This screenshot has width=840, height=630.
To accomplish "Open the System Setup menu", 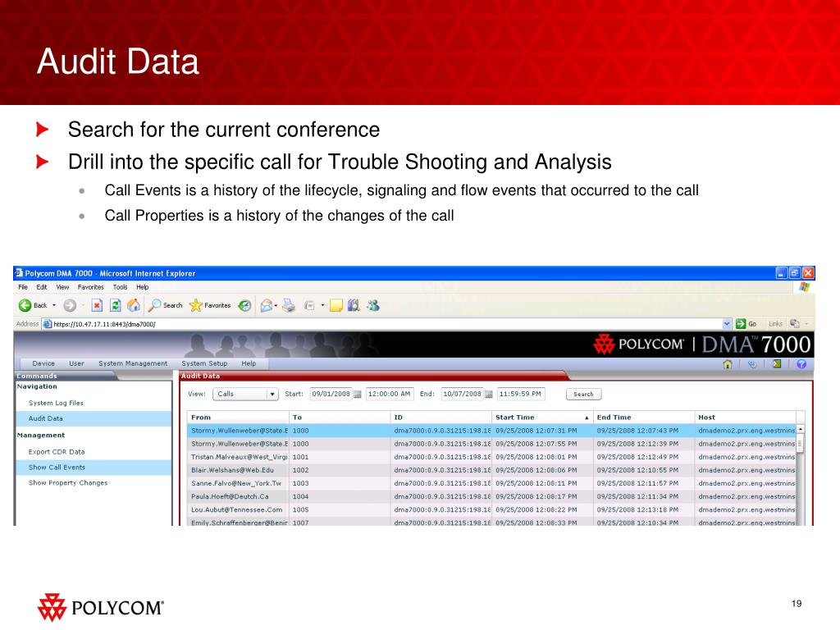I will (204, 363).
